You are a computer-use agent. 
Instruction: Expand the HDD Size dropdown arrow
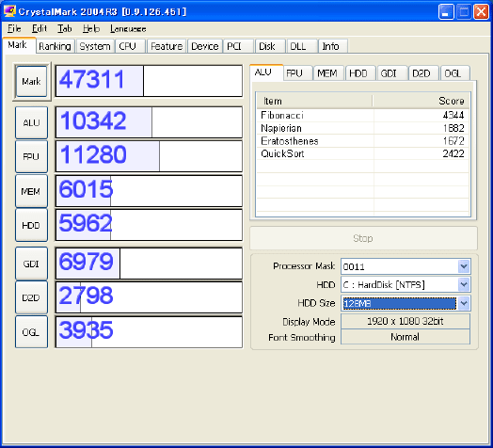[464, 303]
